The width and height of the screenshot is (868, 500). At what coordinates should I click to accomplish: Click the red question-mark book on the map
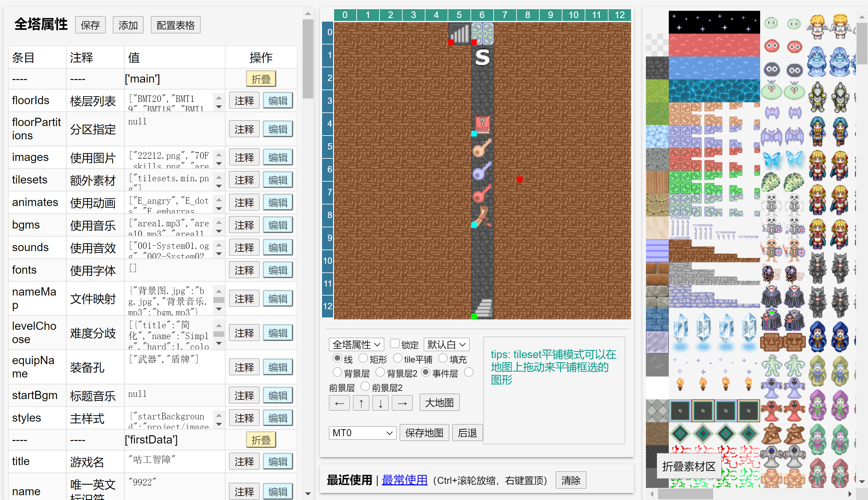482,124
